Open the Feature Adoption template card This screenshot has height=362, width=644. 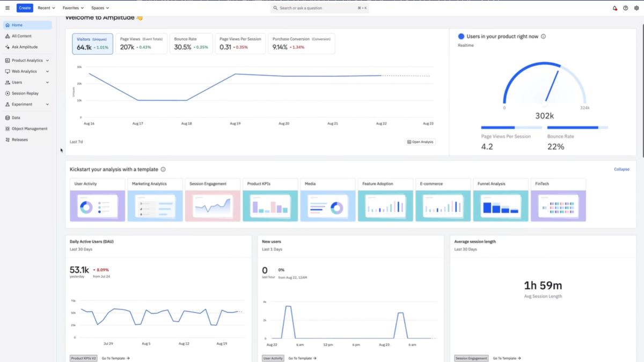[x=385, y=200]
